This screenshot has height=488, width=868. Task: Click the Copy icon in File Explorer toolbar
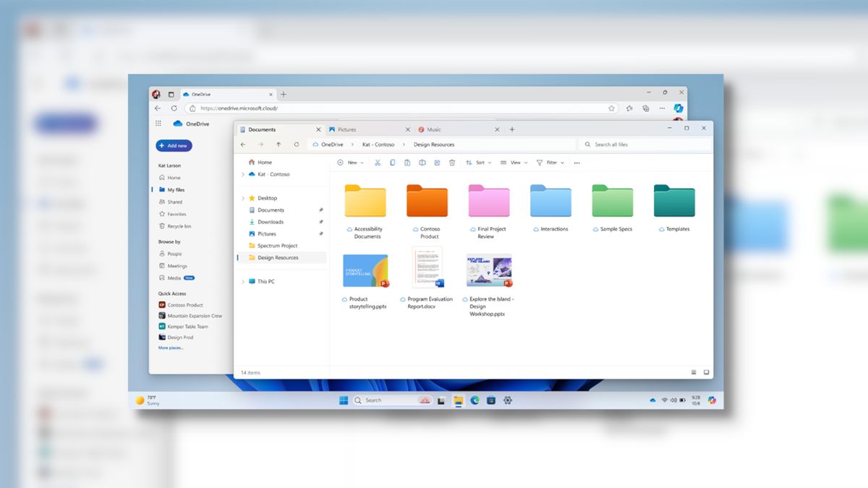coord(392,163)
